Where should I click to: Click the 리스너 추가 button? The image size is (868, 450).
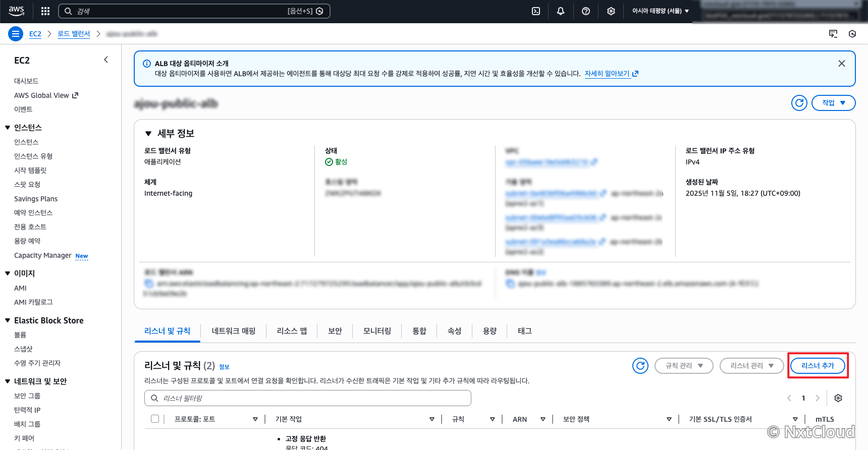coord(818,366)
